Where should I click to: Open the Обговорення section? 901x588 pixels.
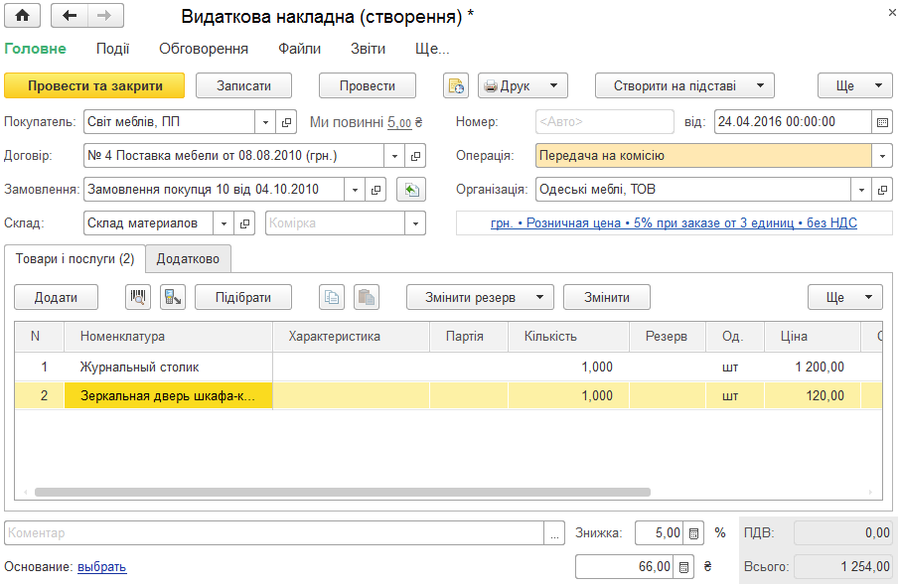coord(204,49)
